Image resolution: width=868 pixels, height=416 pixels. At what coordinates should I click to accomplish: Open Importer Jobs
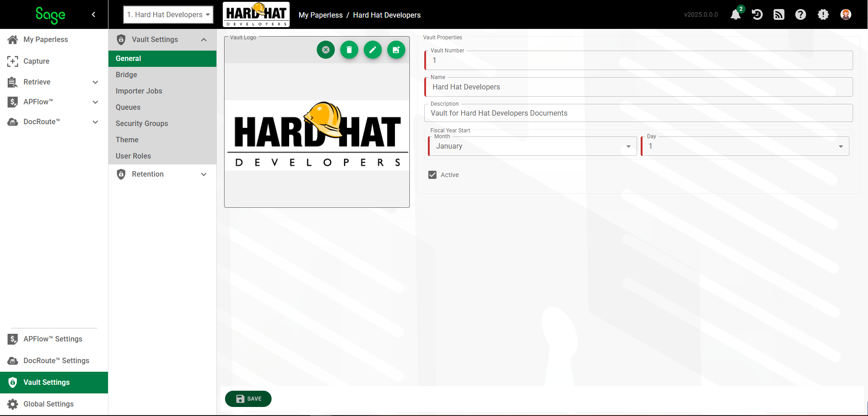pos(162,91)
